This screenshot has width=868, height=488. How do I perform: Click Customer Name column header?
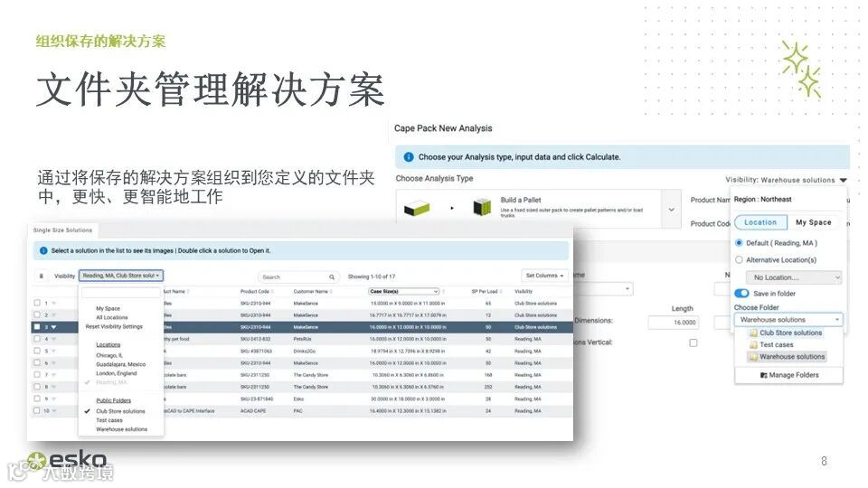pos(310,292)
